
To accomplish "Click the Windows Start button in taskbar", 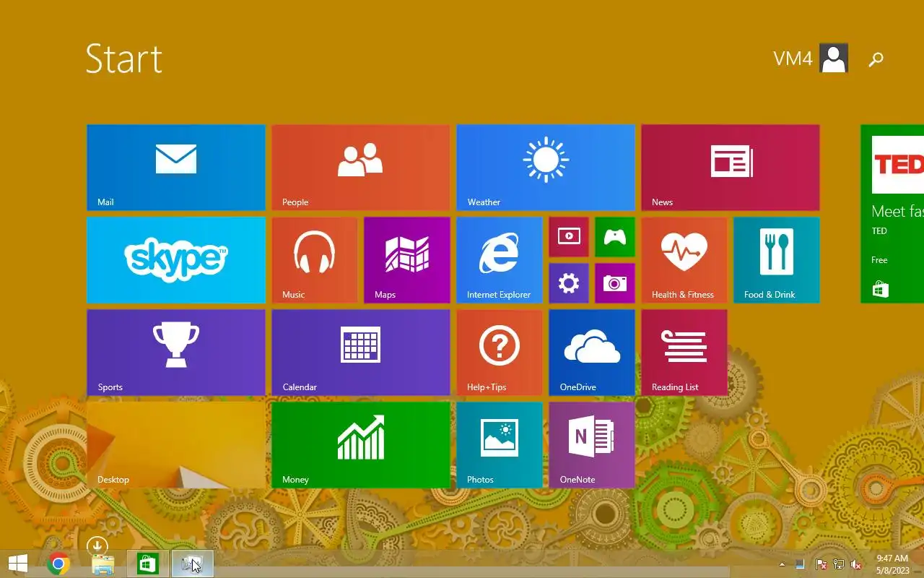I will tap(18, 564).
